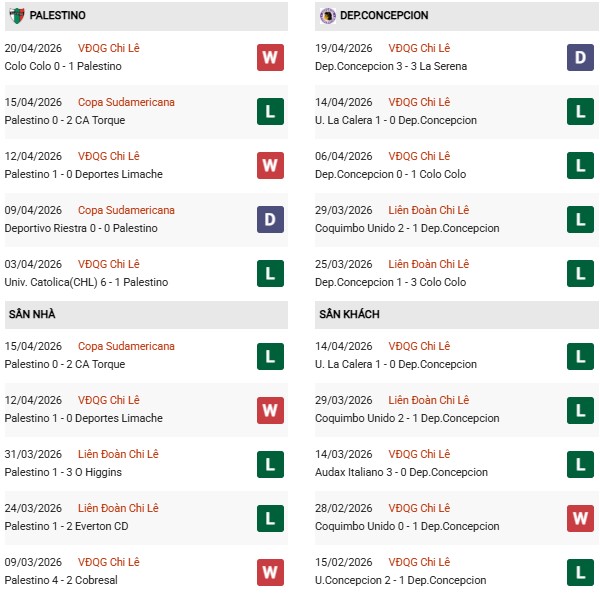The height and width of the screenshot is (593, 600).
Task: Open Liên Đoàn Chi Lê link dated 25/03/2026
Action: [x=429, y=264]
